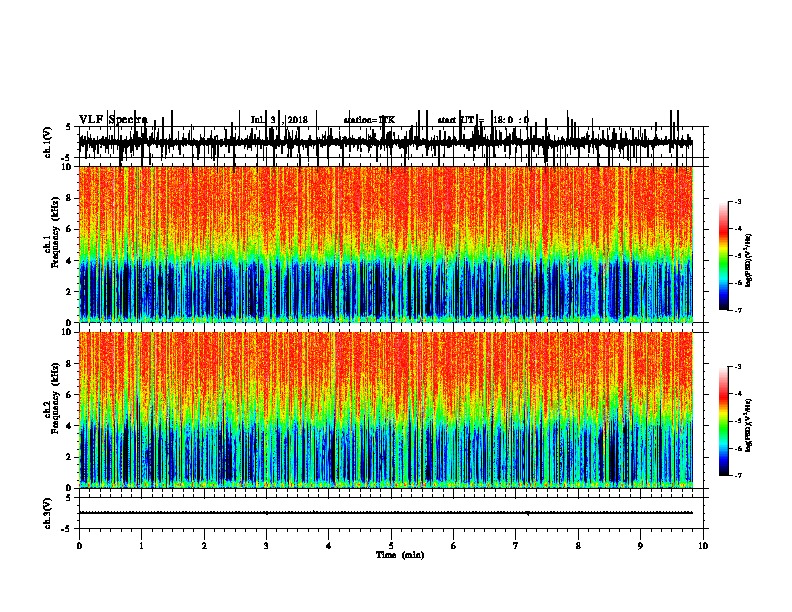Image resolution: width=792 pixels, height=612 pixels.
Task: Click the '2' kHz tick of ch.1 spectrogram
Action: (70, 291)
